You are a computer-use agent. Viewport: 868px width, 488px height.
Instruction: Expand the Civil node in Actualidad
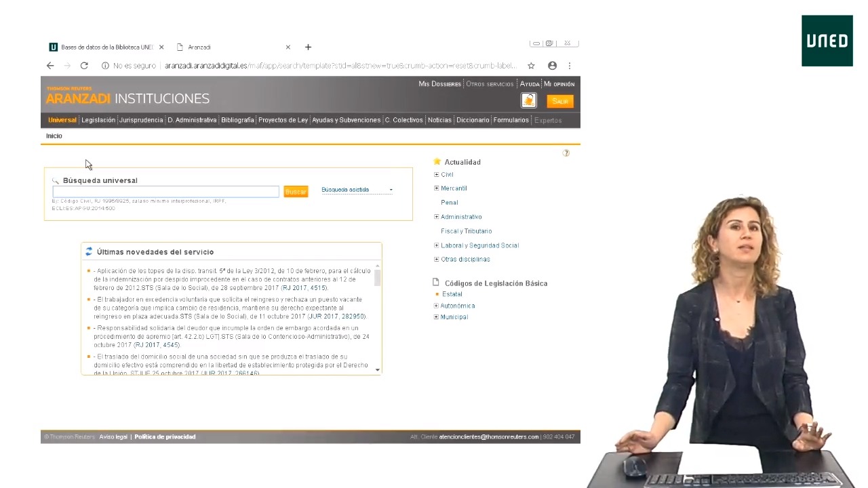tap(436, 175)
